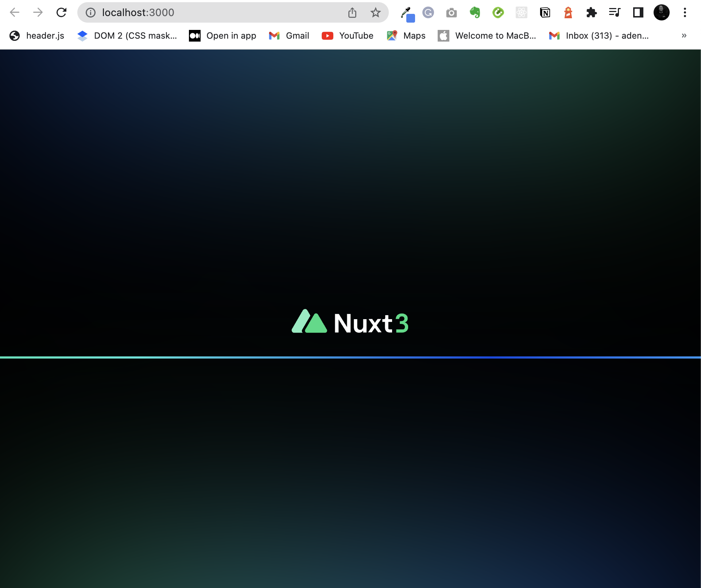This screenshot has width=701, height=588.
Task: Open the Gmail bookmark
Action: 288,35
